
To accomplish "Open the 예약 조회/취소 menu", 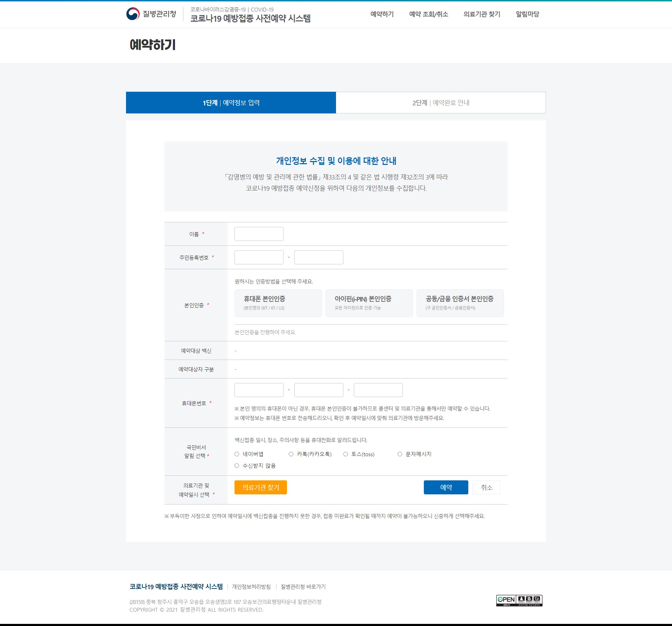I will tap(428, 14).
